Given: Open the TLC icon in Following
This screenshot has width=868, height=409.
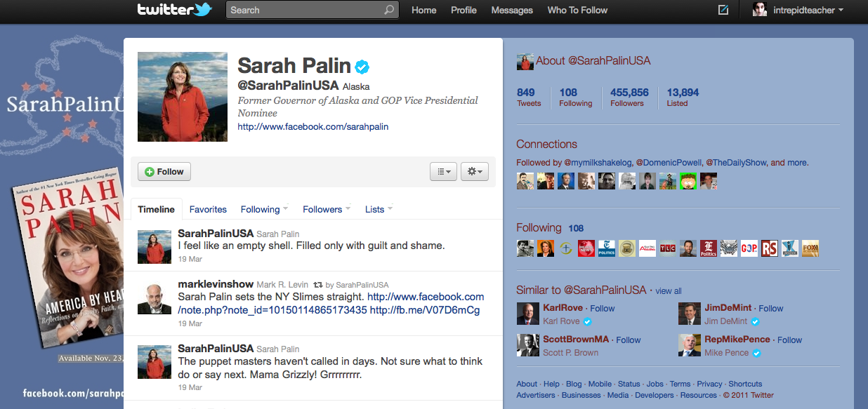Looking at the screenshot, I should tap(668, 248).
